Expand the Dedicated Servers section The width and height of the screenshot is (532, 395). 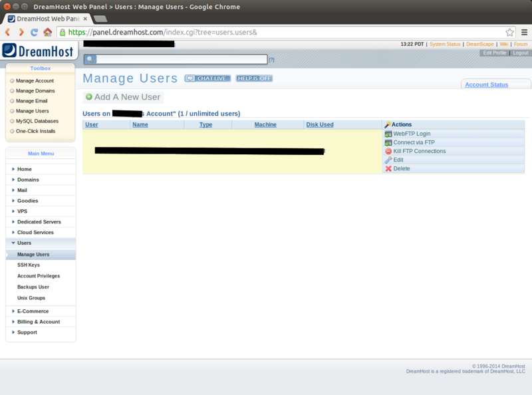click(x=39, y=221)
